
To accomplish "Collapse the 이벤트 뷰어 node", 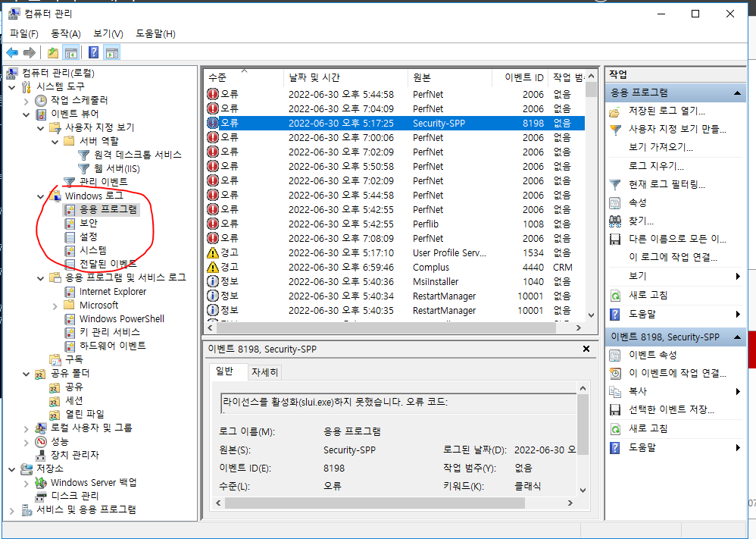I will 27,114.
